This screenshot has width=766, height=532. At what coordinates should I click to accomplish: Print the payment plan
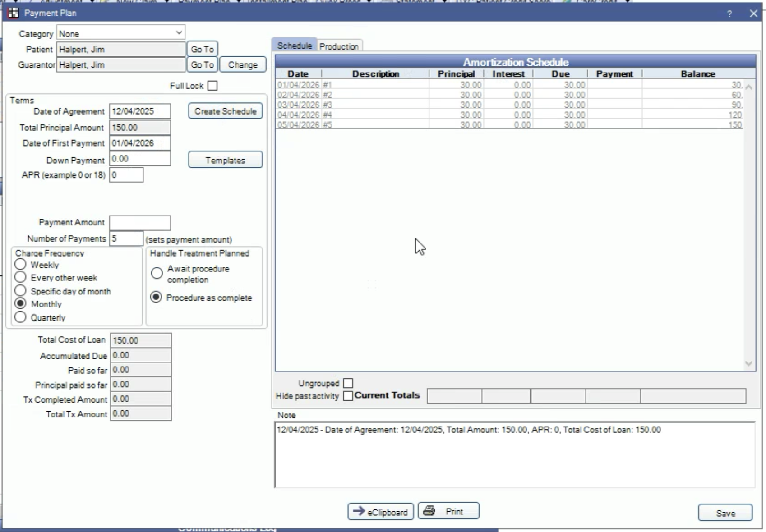click(x=448, y=511)
